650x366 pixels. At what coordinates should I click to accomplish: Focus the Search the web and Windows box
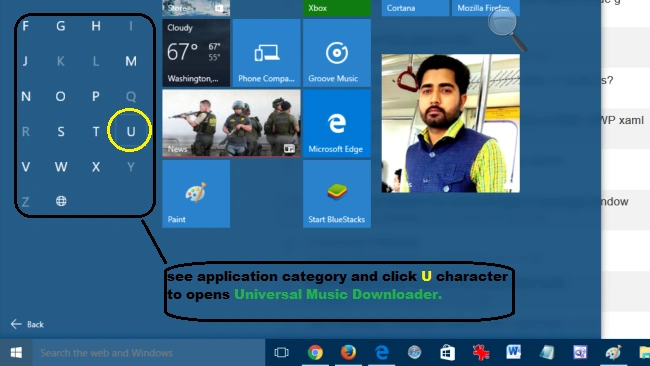(148, 353)
